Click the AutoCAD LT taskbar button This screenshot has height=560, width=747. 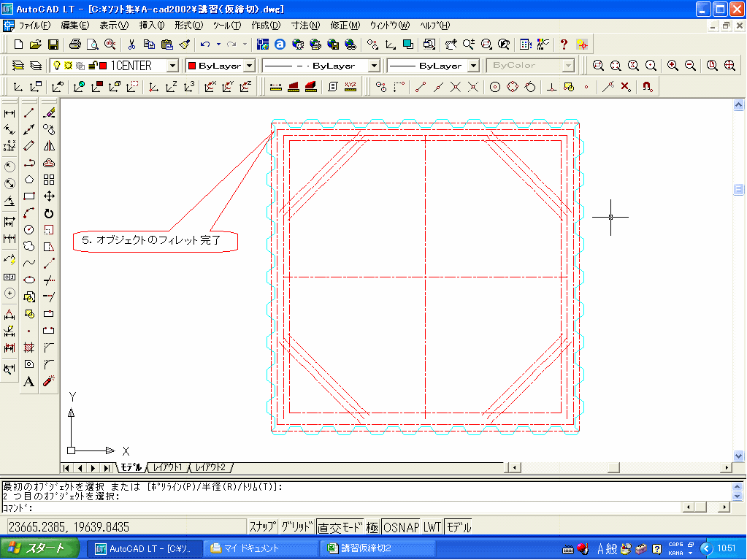(x=145, y=548)
